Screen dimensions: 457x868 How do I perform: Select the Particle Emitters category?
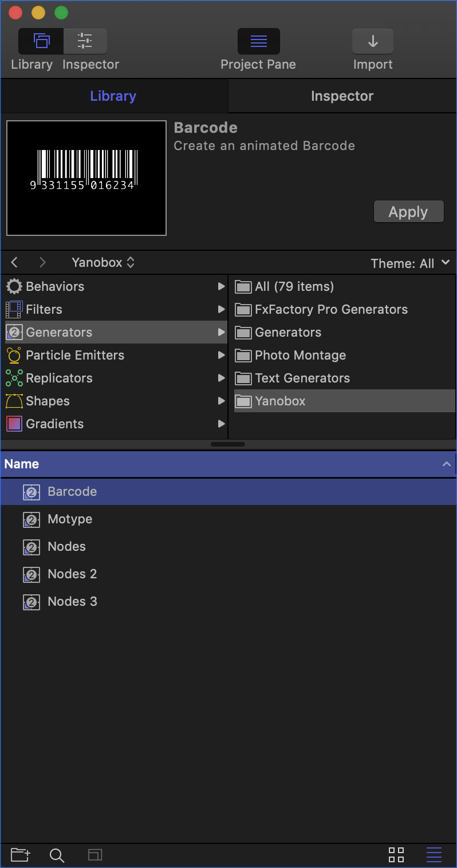[x=74, y=356]
